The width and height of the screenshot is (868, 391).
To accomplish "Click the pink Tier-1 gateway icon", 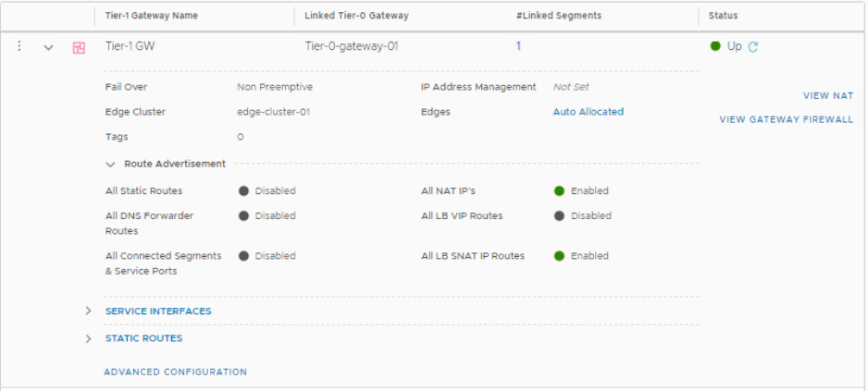I will [80, 48].
